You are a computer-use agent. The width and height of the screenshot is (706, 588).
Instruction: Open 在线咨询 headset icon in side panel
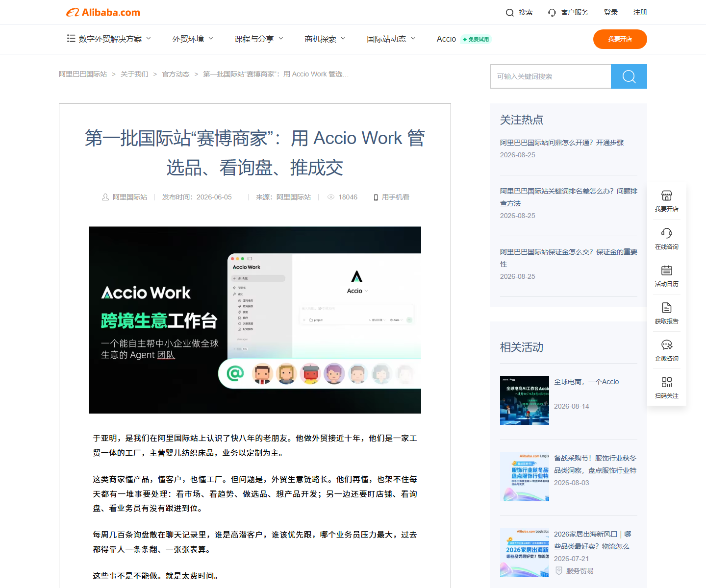coord(667,233)
